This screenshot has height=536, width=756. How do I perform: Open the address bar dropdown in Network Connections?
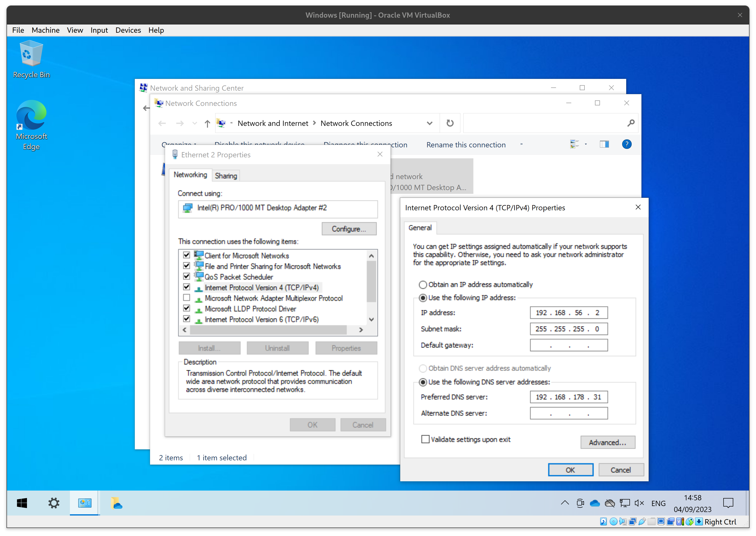[x=430, y=123]
